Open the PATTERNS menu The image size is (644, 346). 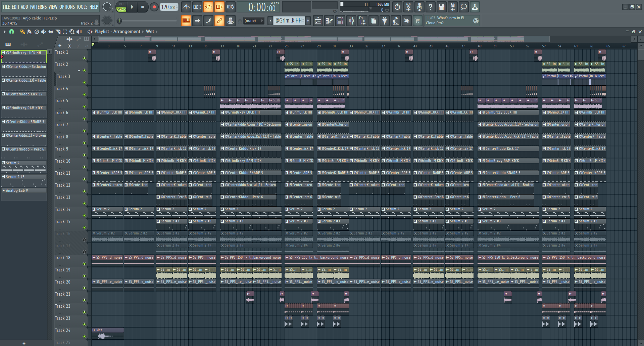click(x=39, y=7)
